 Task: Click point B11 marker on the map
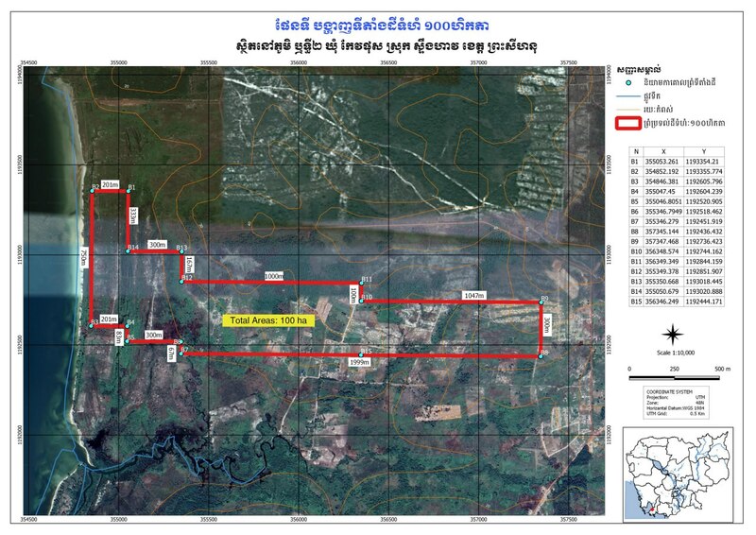point(361,284)
